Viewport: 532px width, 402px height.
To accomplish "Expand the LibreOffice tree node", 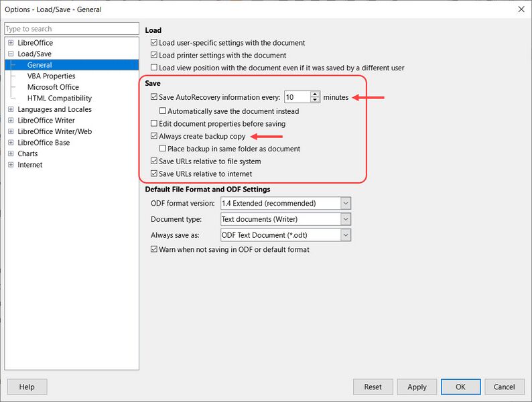I will [11, 43].
